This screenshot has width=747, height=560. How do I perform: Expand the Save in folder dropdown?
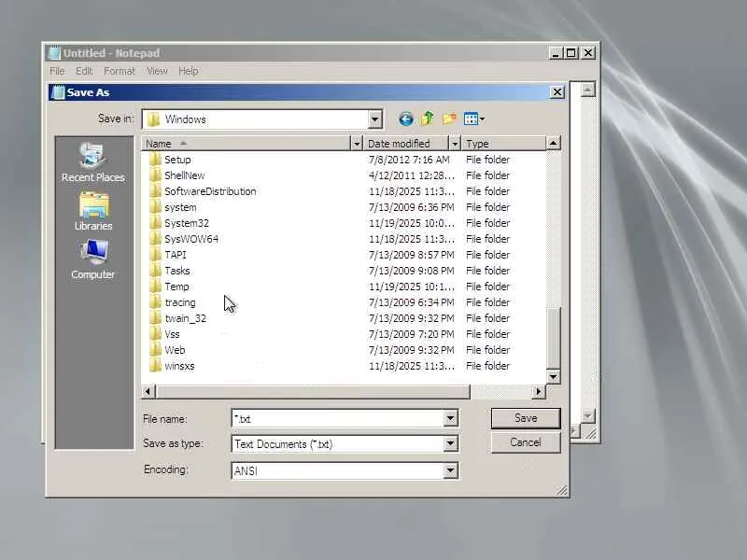[375, 119]
